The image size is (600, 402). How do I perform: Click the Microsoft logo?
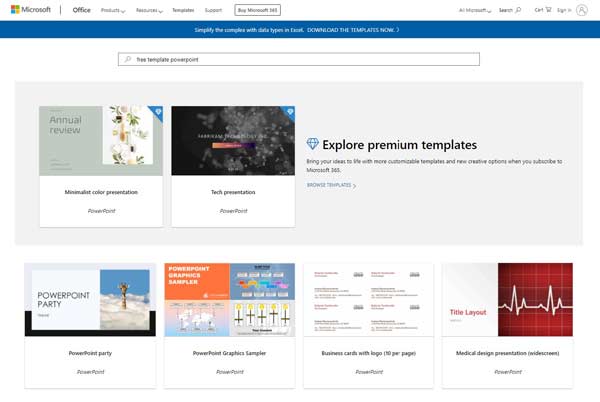[x=31, y=10]
